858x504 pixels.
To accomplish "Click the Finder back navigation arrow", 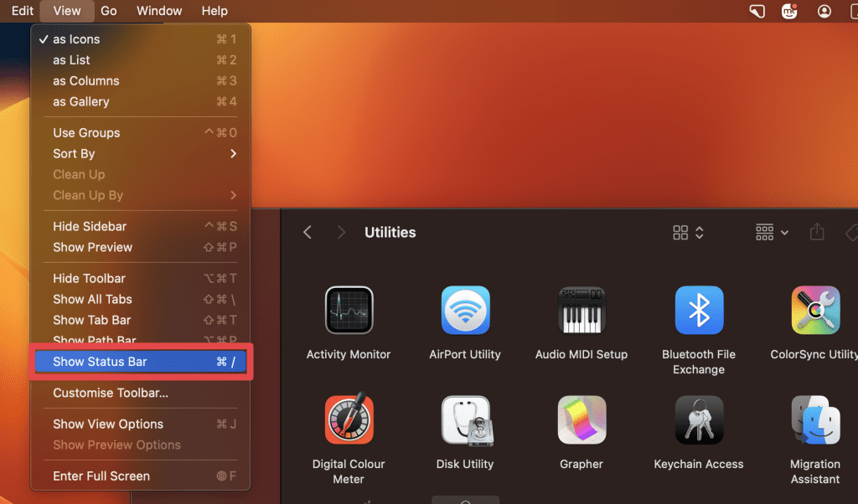I will (x=308, y=233).
